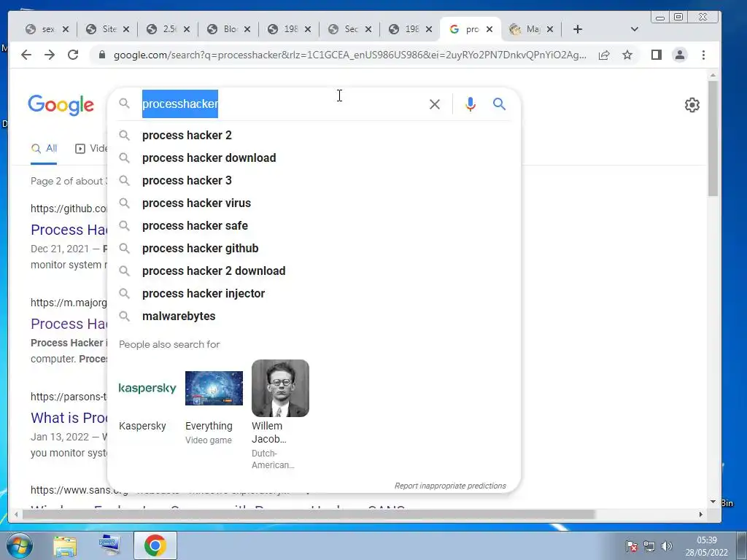Click the browser back arrow

click(x=26, y=55)
